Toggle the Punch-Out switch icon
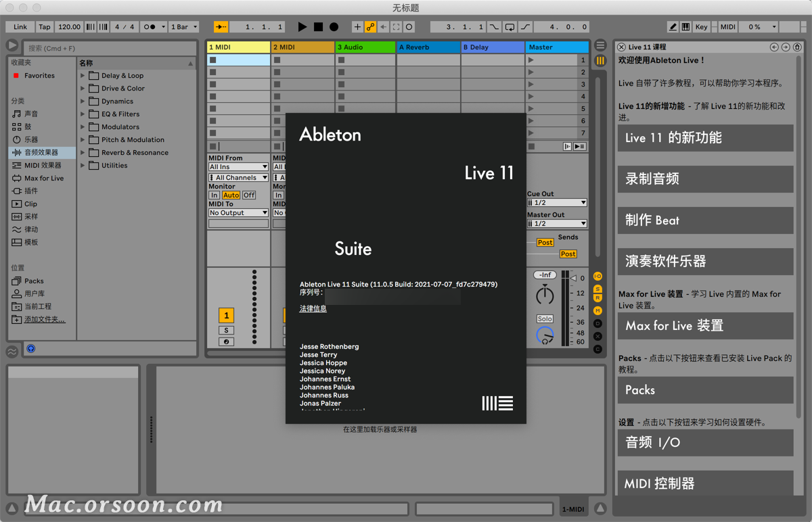 click(x=526, y=27)
